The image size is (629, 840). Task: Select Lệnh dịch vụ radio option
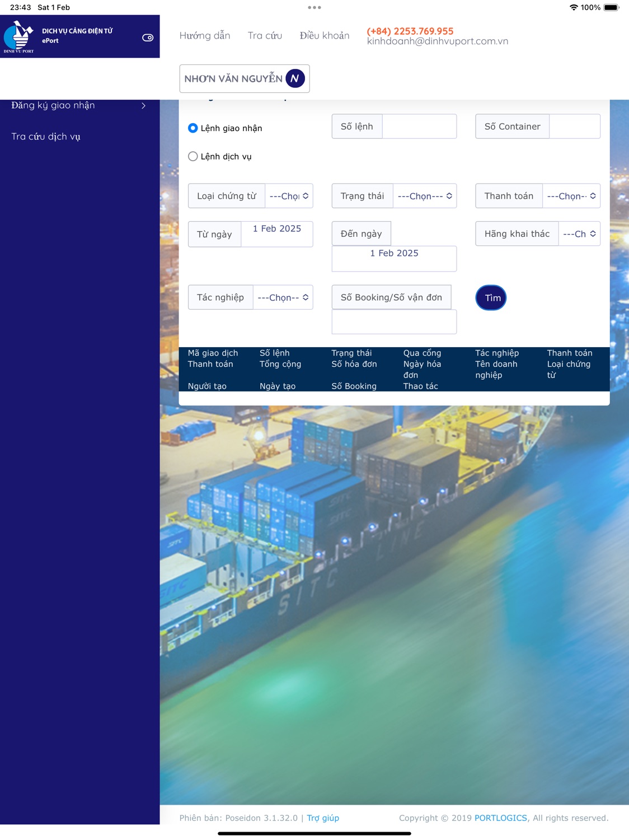193,156
